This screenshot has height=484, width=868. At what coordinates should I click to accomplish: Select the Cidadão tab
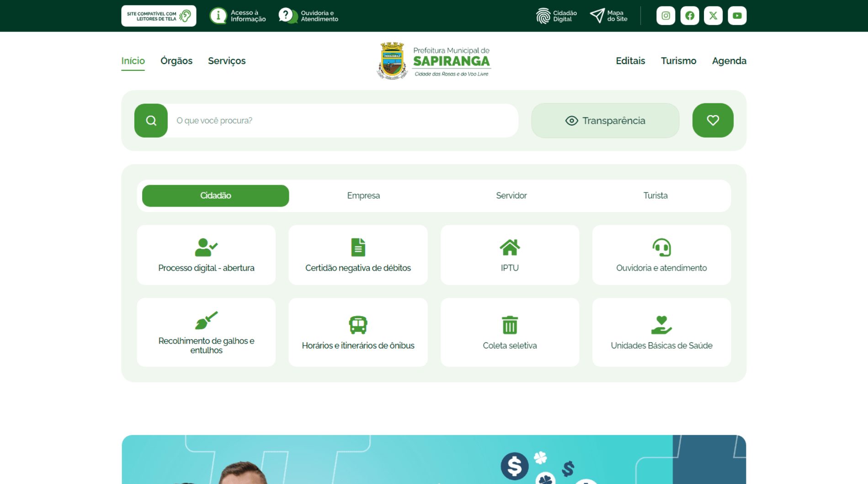point(215,196)
